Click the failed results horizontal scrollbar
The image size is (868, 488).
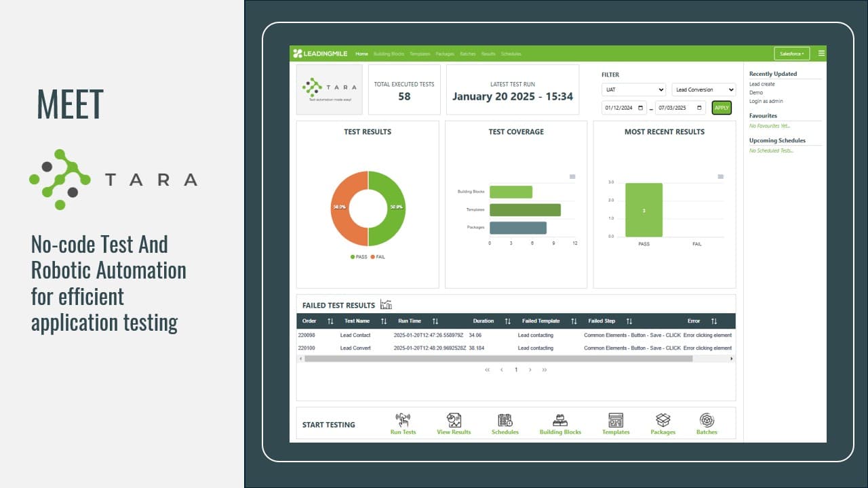tap(498, 359)
